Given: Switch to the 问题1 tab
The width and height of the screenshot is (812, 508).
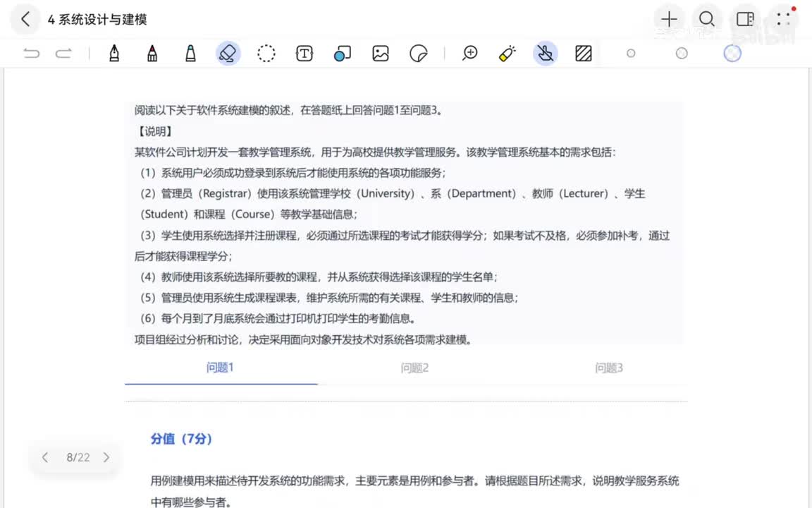Looking at the screenshot, I should pyautogui.click(x=220, y=368).
